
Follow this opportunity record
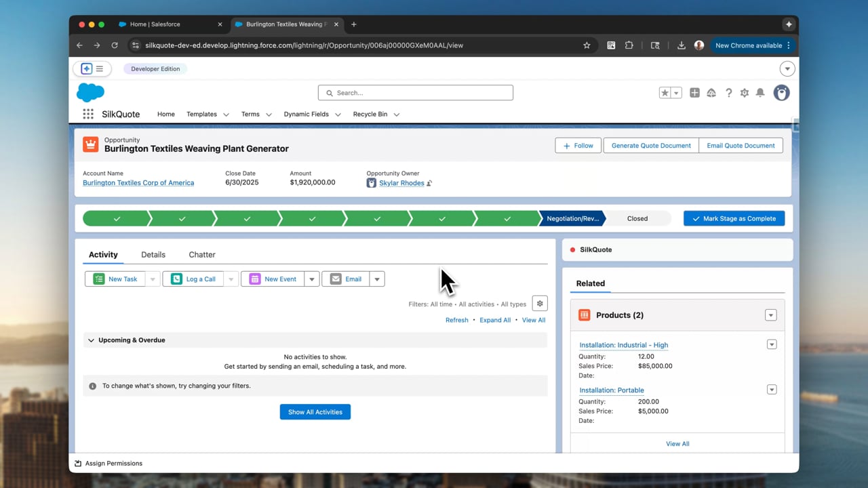click(x=578, y=146)
